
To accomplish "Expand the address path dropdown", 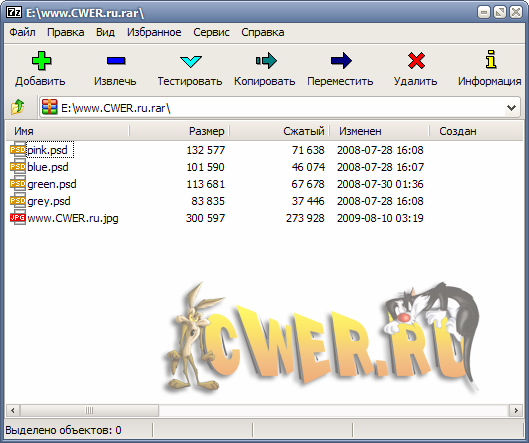I will [511, 108].
